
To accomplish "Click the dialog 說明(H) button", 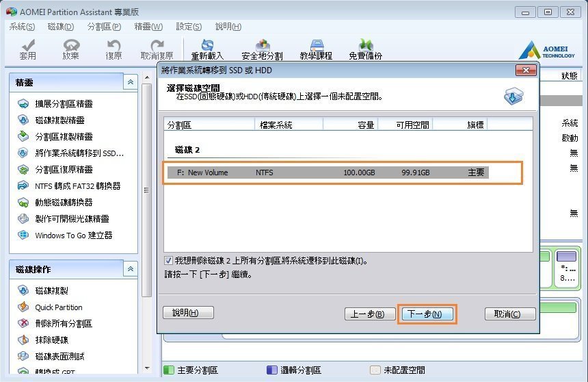I will pyautogui.click(x=188, y=312).
